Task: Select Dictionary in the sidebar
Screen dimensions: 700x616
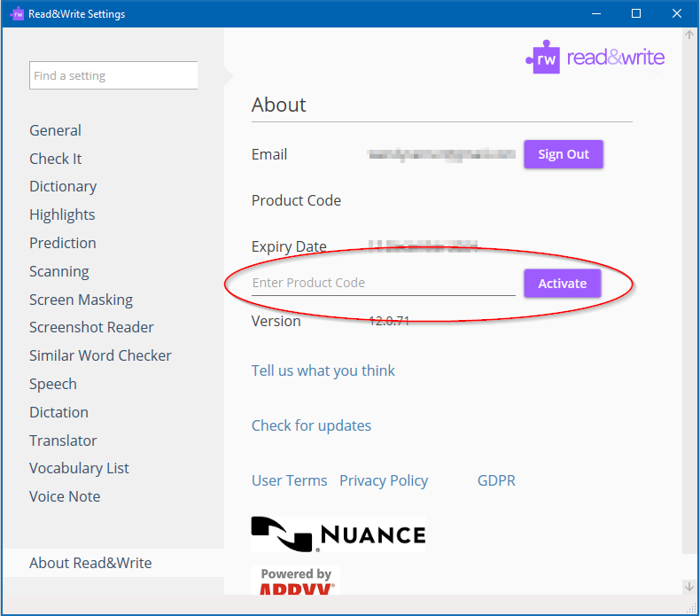Action: (63, 186)
